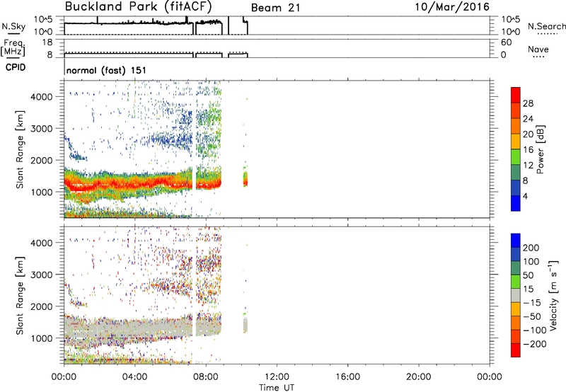This screenshot has width=566, height=392.
Task: Click the 20:00 time tick label
Action: (419, 377)
